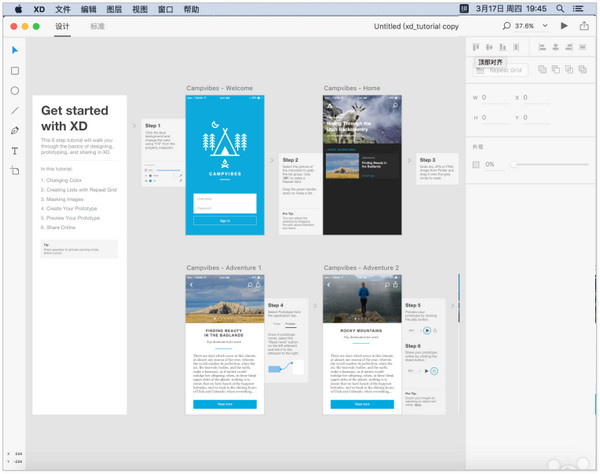Open the 37.6% zoom level dropdown
This screenshot has width=600, height=474.
545,26
